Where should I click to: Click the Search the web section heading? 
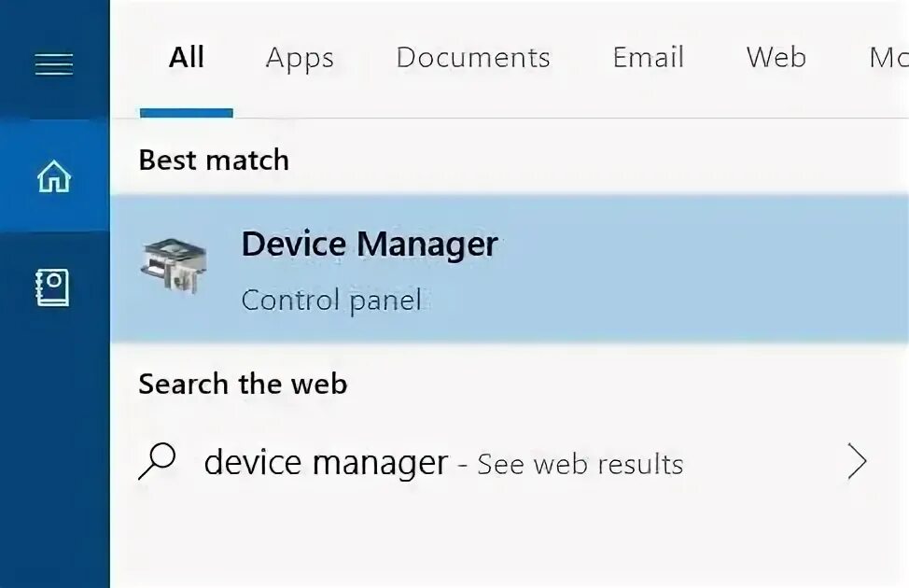[243, 384]
